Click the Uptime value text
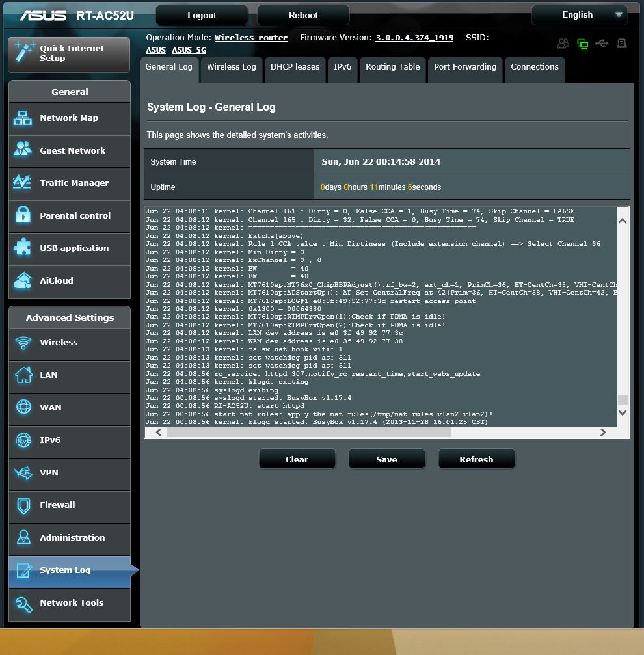644x655 pixels. pos(381,187)
